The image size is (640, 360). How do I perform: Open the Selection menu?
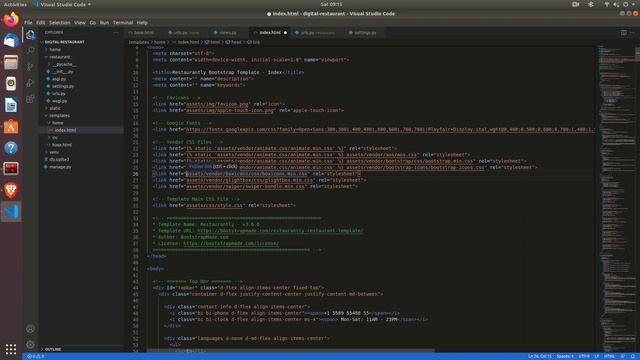(x=60, y=22)
